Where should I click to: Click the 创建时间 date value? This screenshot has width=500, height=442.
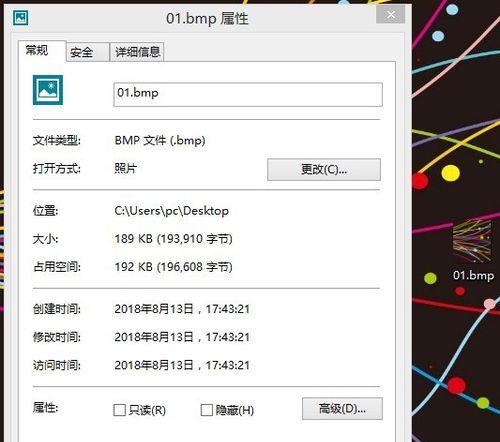pos(182,309)
